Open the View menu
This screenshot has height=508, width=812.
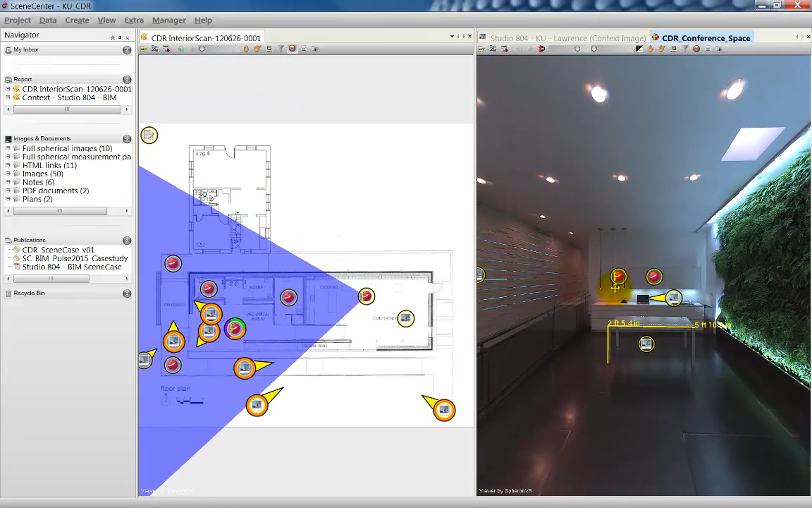(107, 20)
